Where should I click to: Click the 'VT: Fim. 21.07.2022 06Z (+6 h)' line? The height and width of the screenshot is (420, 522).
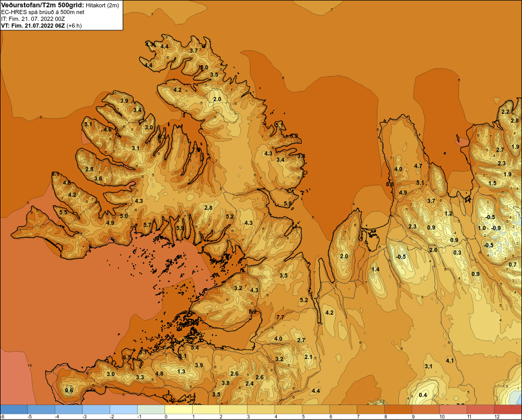[x=41, y=26]
